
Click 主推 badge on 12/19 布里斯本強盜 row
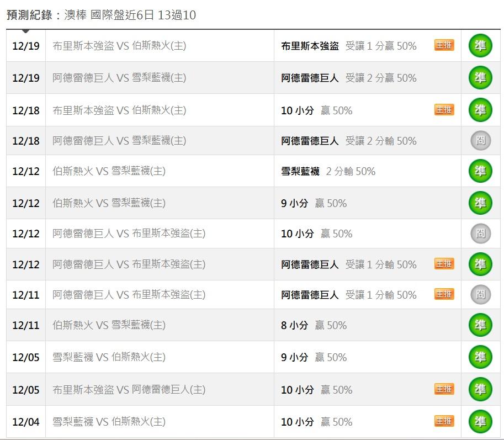[444, 45]
